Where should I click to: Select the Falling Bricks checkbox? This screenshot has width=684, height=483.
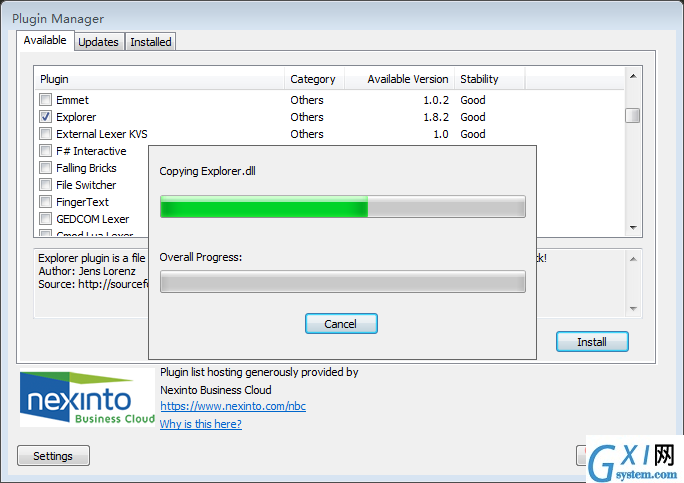45,168
